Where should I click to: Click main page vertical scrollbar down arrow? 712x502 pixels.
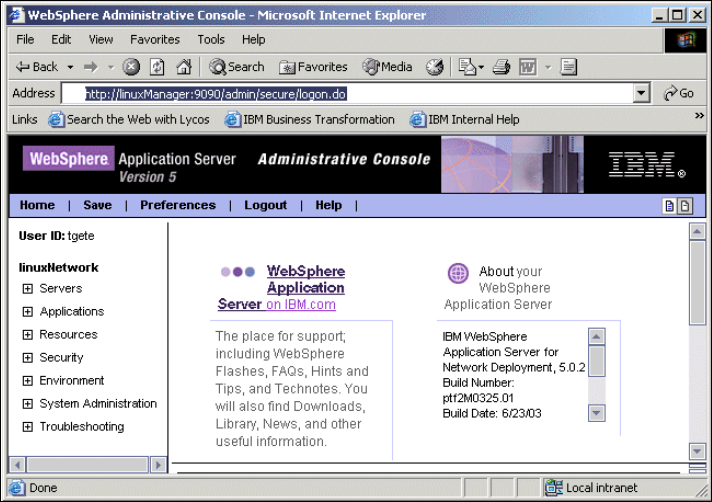tap(697, 451)
